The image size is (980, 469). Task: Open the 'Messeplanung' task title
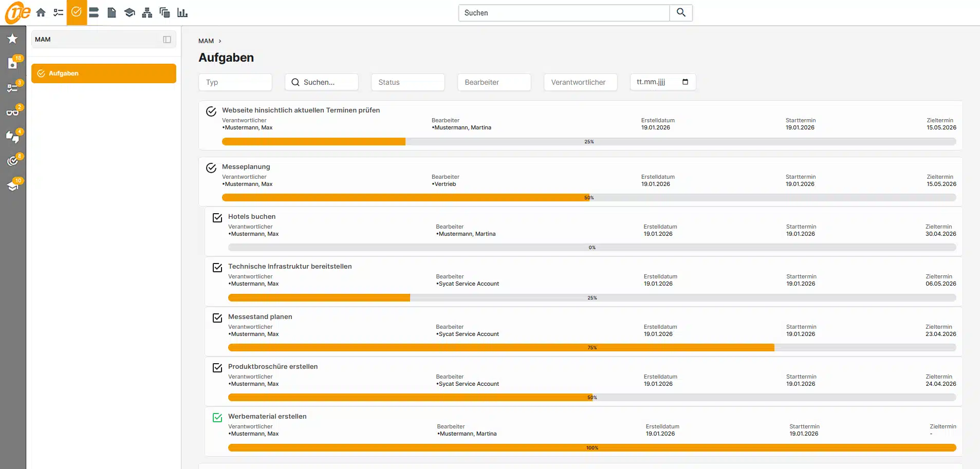[x=246, y=167]
